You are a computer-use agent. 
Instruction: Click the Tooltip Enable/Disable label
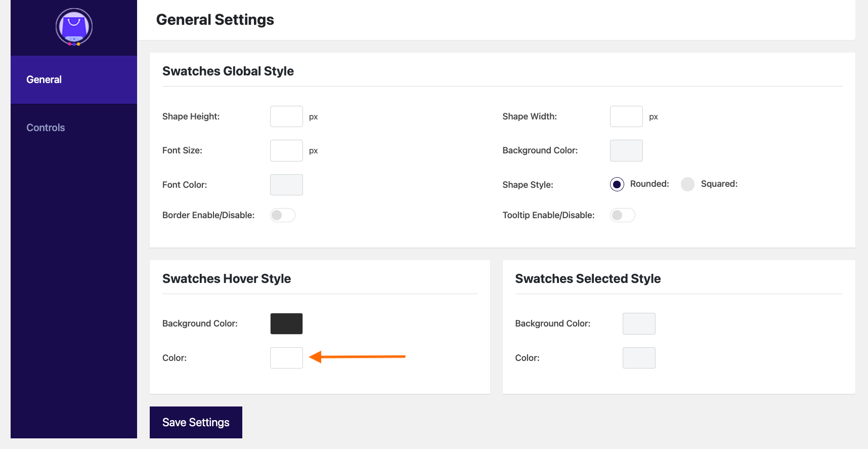[548, 215]
